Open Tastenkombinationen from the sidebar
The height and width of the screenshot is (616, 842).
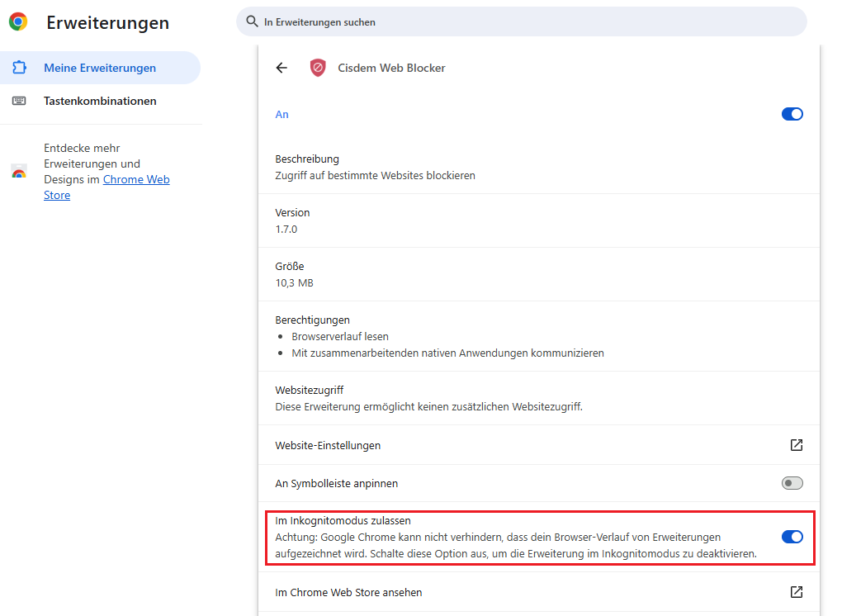point(100,101)
